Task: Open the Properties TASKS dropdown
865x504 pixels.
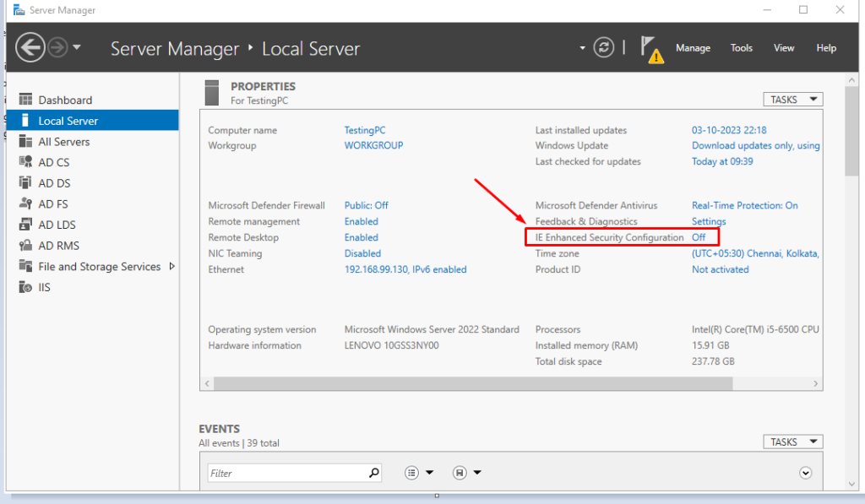Action: 792,100
